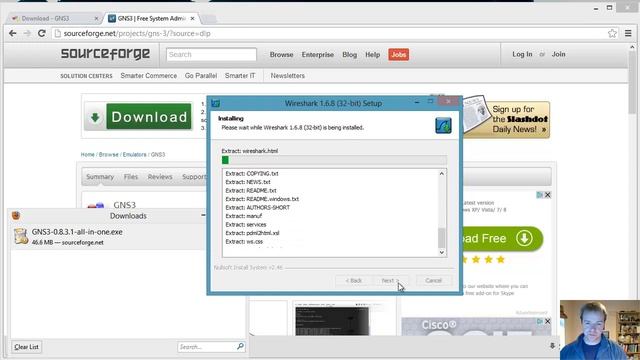Click the Join link
Image resolution: width=640 pixels, height=360 pixels.
click(x=558, y=54)
